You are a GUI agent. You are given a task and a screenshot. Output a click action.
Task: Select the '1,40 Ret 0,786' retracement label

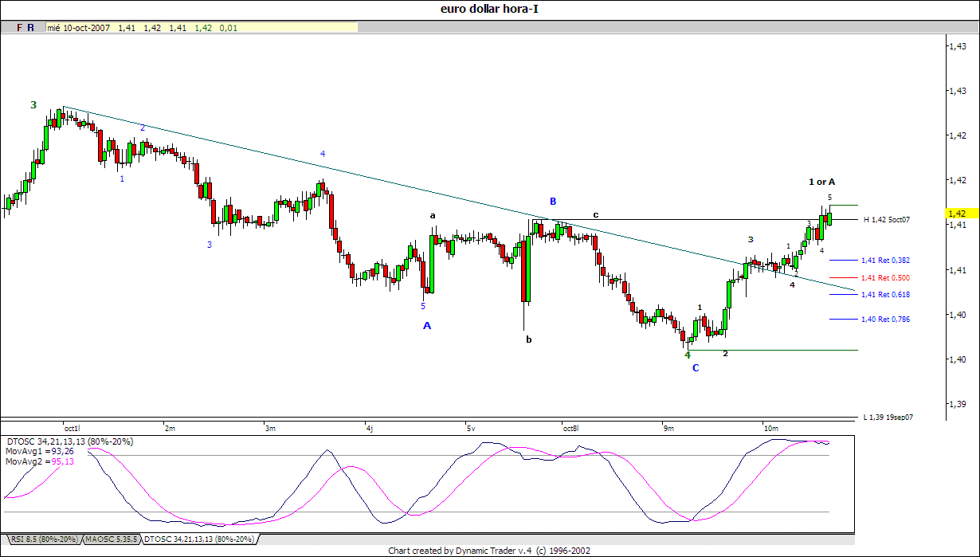click(885, 320)
